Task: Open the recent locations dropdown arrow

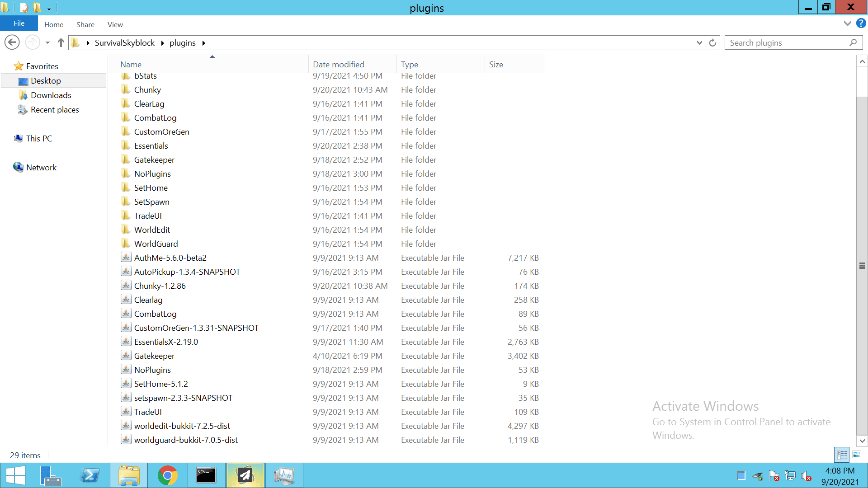Action: (x=47, y=42)
